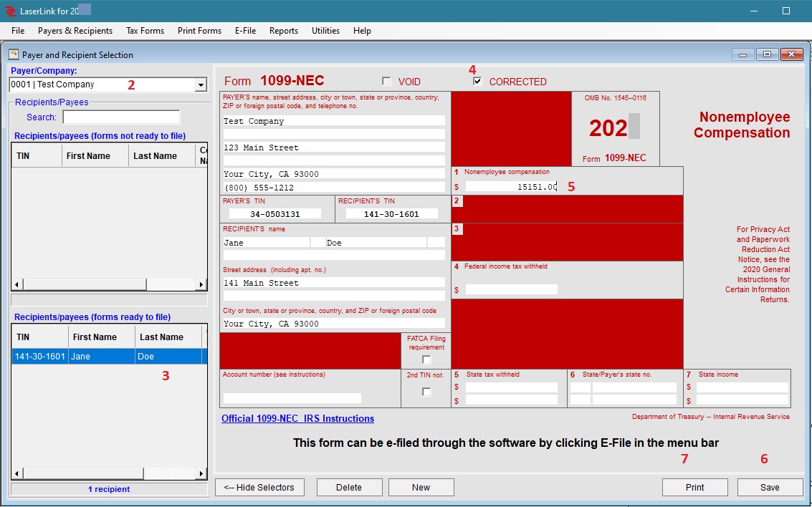Click recipient last name field Doe
Viewport: 812px width, 507px height.
point(376,242)
